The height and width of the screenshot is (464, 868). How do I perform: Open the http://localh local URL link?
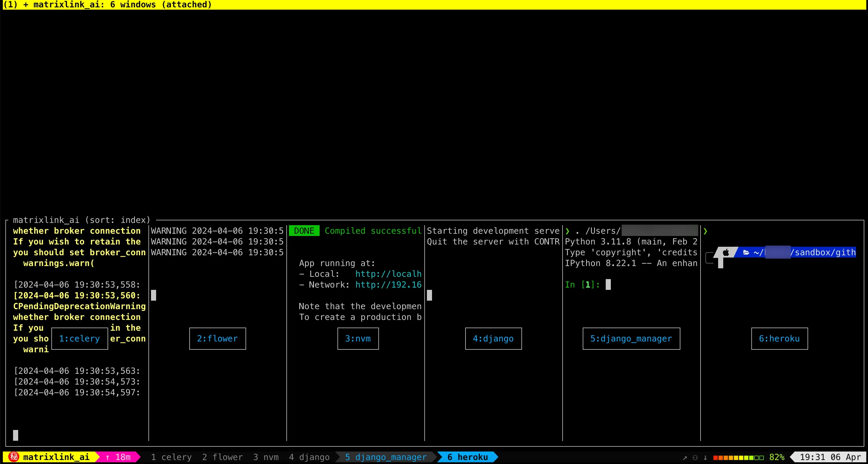click(x=388, y=274)
